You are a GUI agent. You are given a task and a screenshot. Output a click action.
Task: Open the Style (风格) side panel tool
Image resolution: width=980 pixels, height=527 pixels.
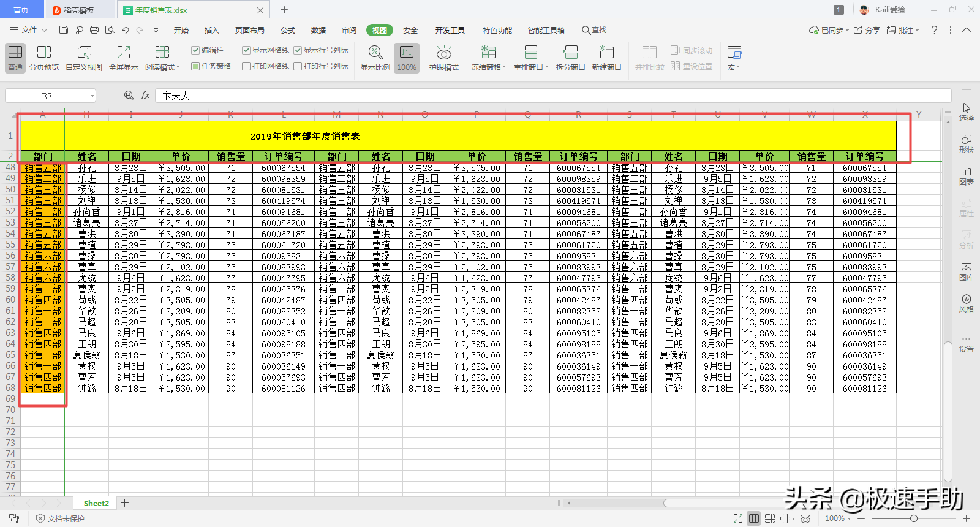(966, 303)
